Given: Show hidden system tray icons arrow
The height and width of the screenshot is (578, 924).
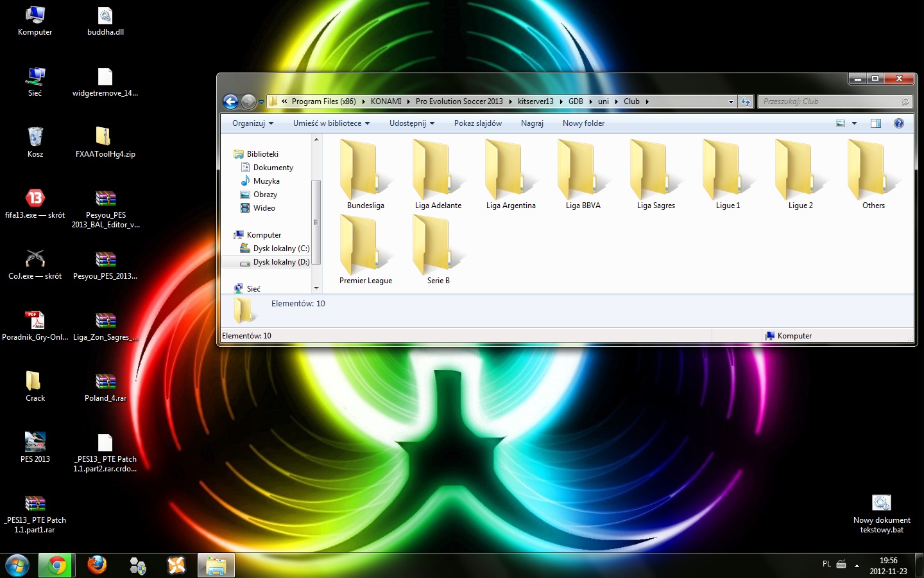Looking at the screenshot, I should (857, 565).
